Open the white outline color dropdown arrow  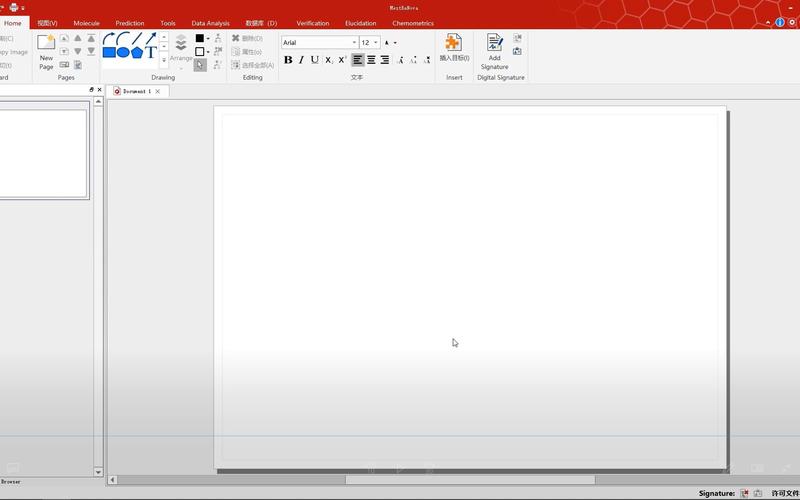pyautogui.click(x=208, y=52)
